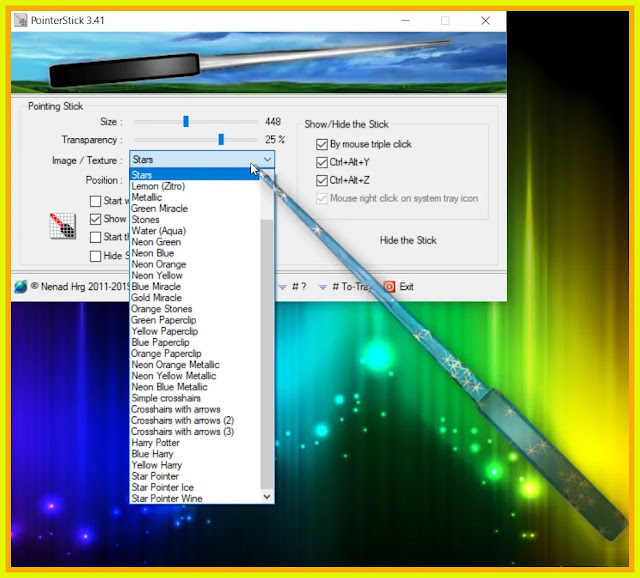Image resolution: width=640 pixels, height=578 pixels.
Task: Collapse the Image / Texture combo box arrow
Action: (267, 159)
